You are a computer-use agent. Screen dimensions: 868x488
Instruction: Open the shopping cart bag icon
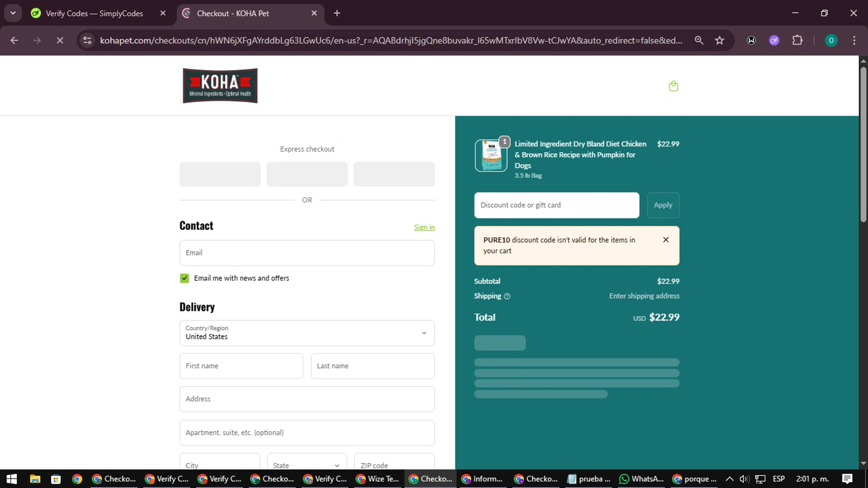click(x=673, y=86)
